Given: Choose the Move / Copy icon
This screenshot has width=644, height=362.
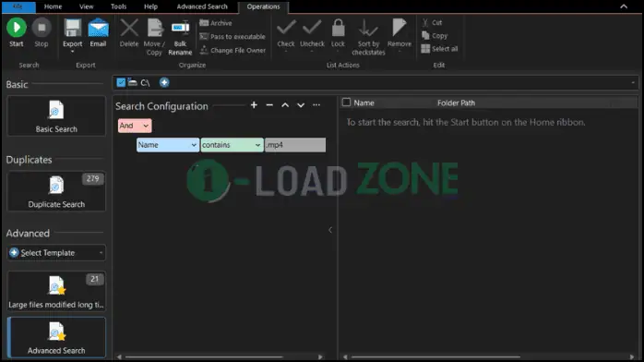Looking at the screenshot, I should [x=155, y=28].
